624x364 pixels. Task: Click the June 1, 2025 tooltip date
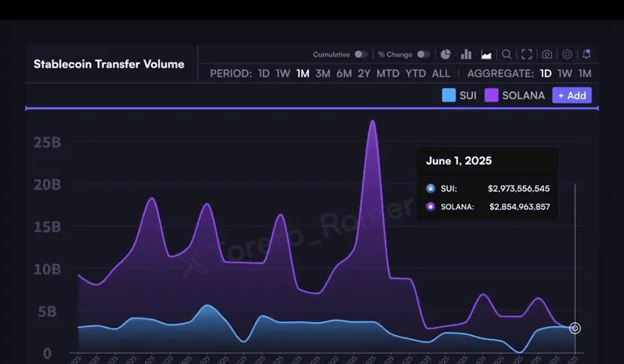coord(459,161)
